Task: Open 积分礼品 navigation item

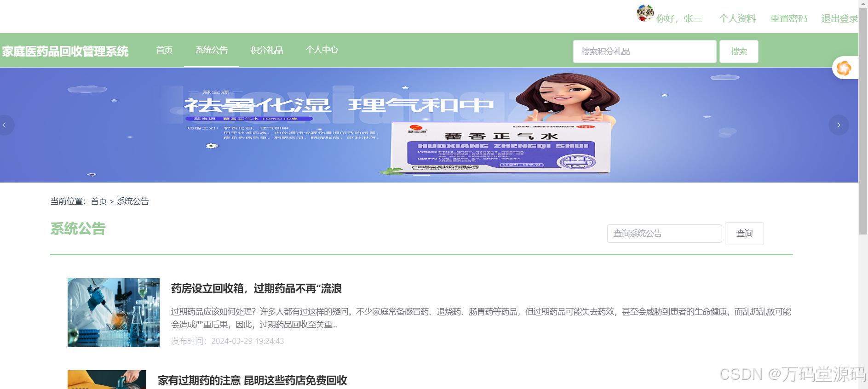Action: click(x=267, y=50)
